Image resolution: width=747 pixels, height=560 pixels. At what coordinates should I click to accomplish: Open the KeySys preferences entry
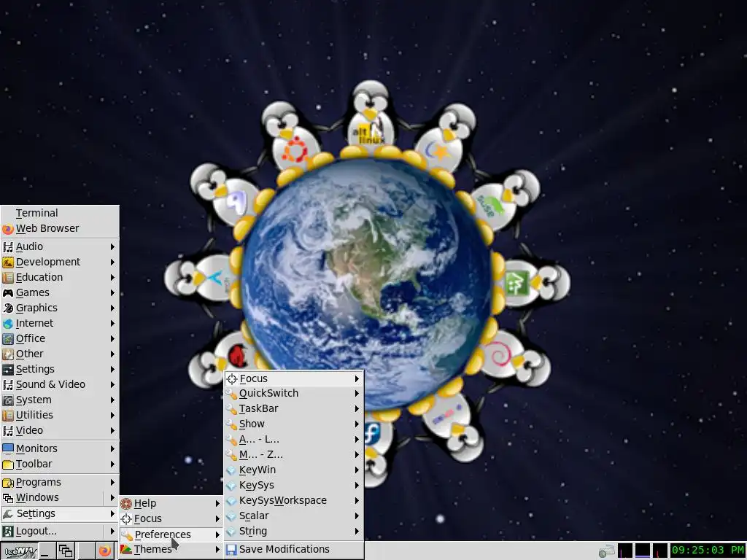tap(293, 485)
